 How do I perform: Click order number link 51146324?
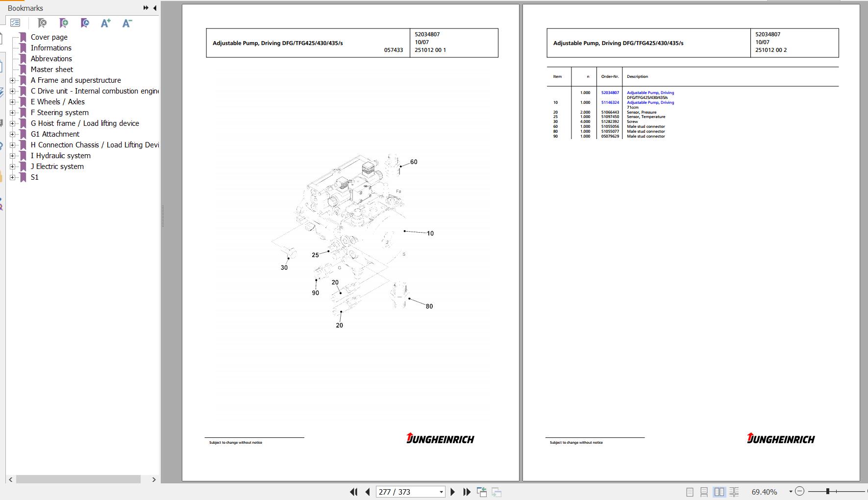610,102
